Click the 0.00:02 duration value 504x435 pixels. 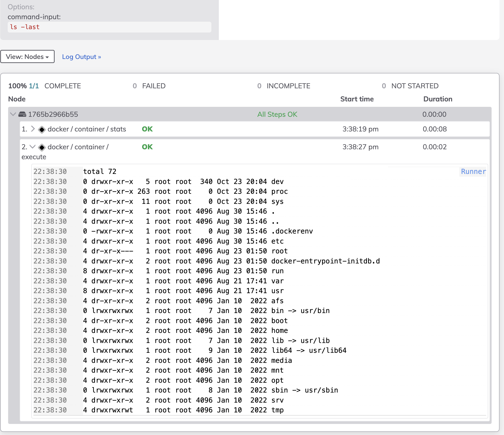pyautogui.click(x=435, y=147)
